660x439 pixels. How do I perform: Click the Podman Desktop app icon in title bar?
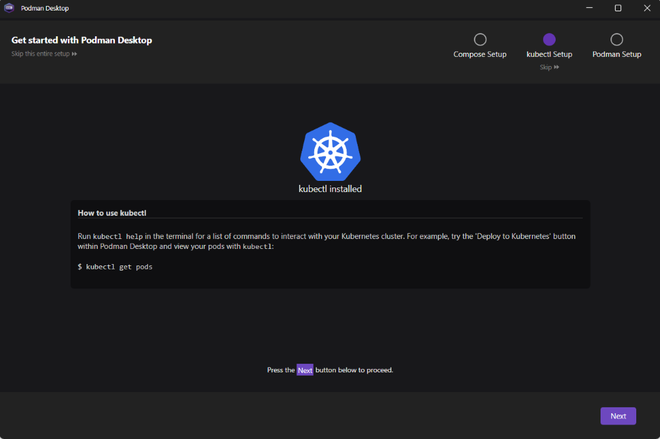pyautogui.click(x=9, y=7)
